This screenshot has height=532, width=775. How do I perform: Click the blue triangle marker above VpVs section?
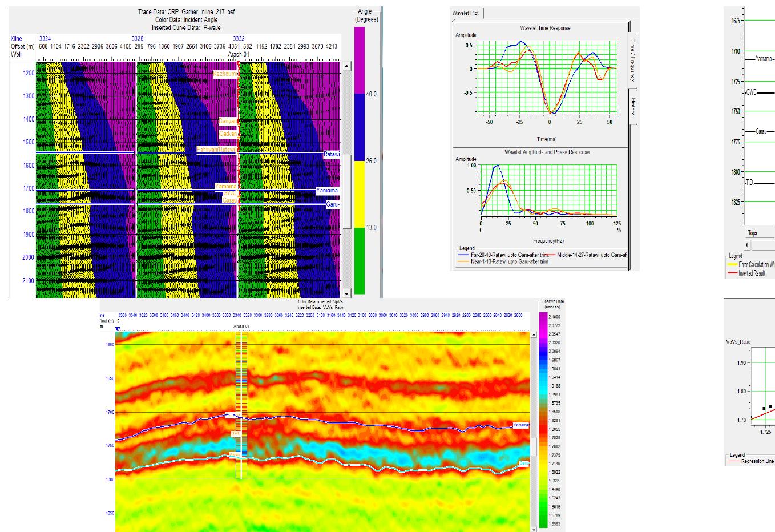point(118,329)
